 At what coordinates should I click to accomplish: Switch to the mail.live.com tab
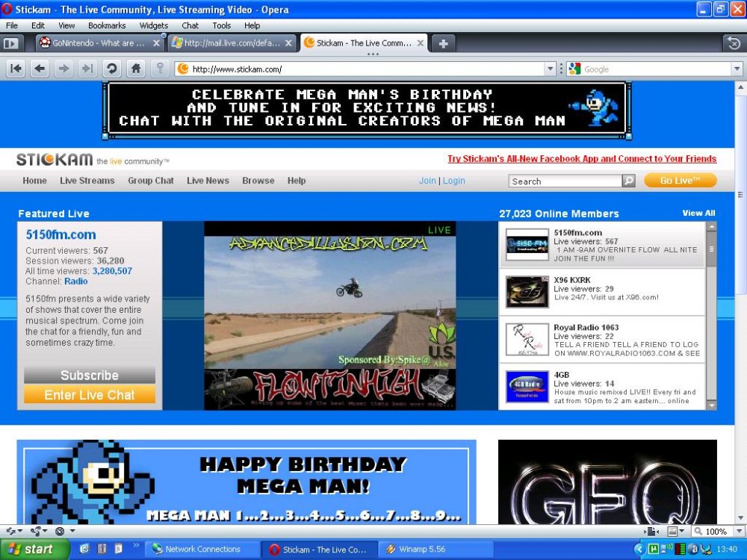tap(231, 43)
